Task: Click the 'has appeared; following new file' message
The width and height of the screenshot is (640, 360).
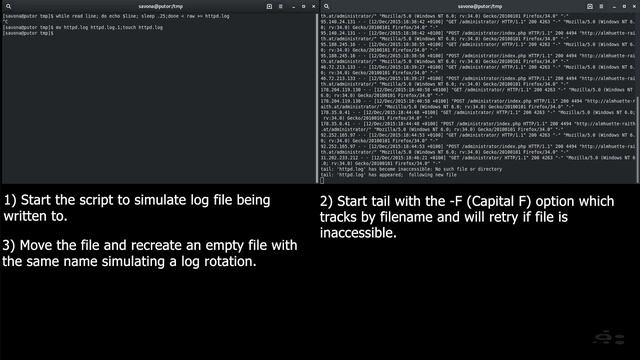Action: coord(389,175)
